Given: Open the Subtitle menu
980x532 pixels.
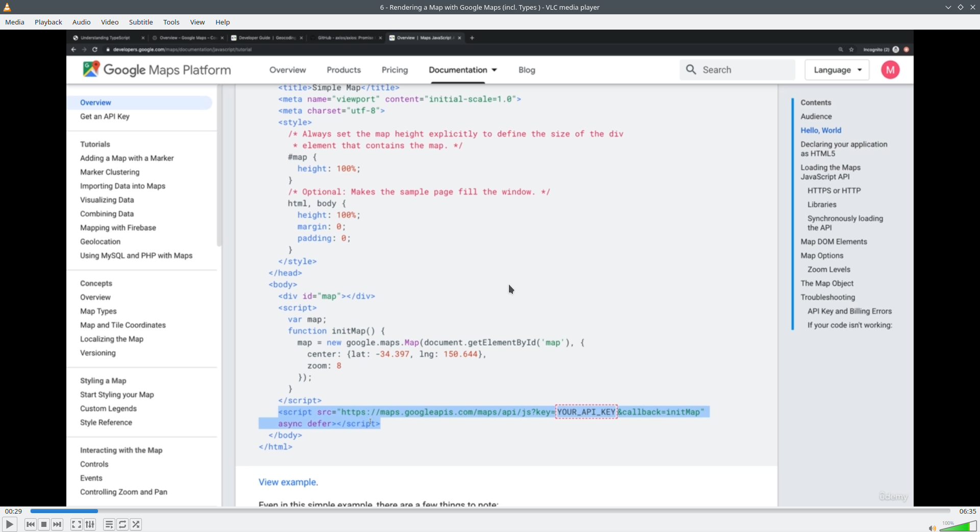Looking at the screenshot, I should pyautogui.click(x=141, y=22).
